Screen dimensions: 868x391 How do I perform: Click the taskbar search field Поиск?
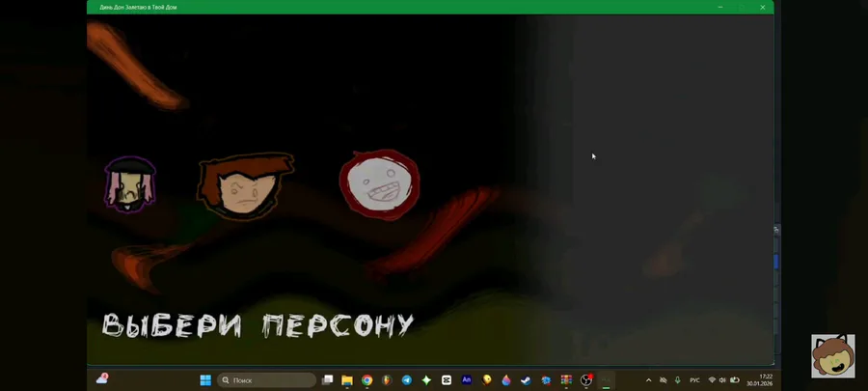click(x=267, y=380)
